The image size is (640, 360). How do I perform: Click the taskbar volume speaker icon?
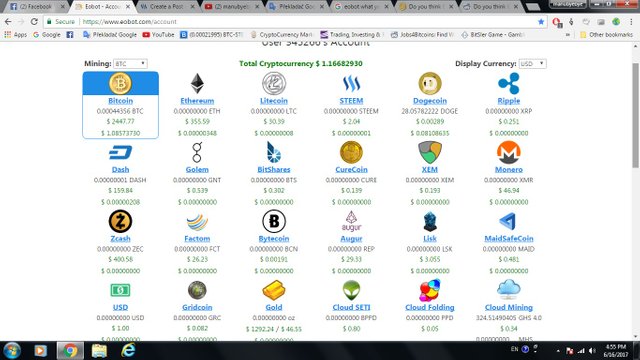[592, 351]
